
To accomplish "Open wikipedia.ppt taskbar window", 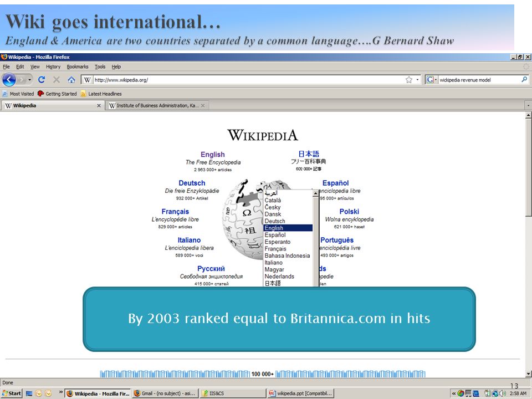I will point(300,393).
